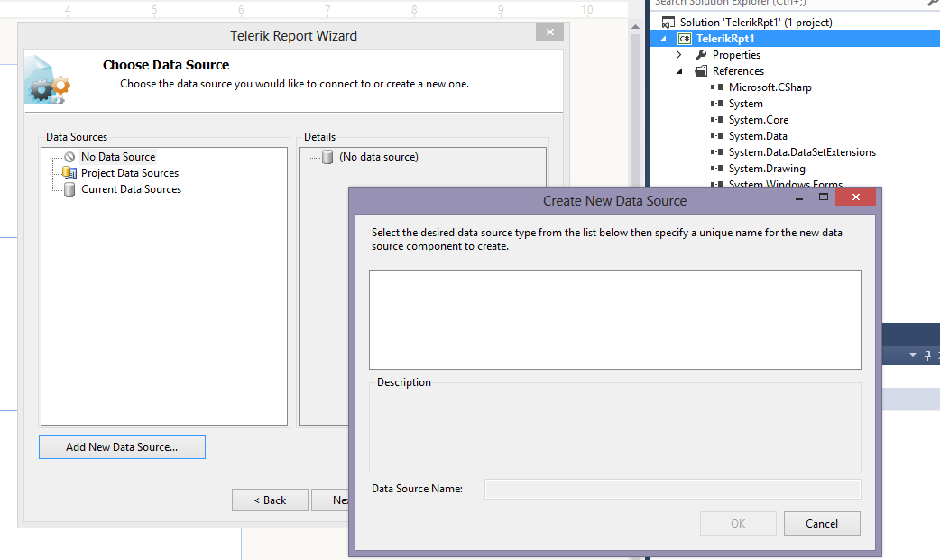The height and width of the screenshot is (560, 940).
Task: Select TelerikRpt1 project in Solution Explorer
Action: [x=725, y=39]
